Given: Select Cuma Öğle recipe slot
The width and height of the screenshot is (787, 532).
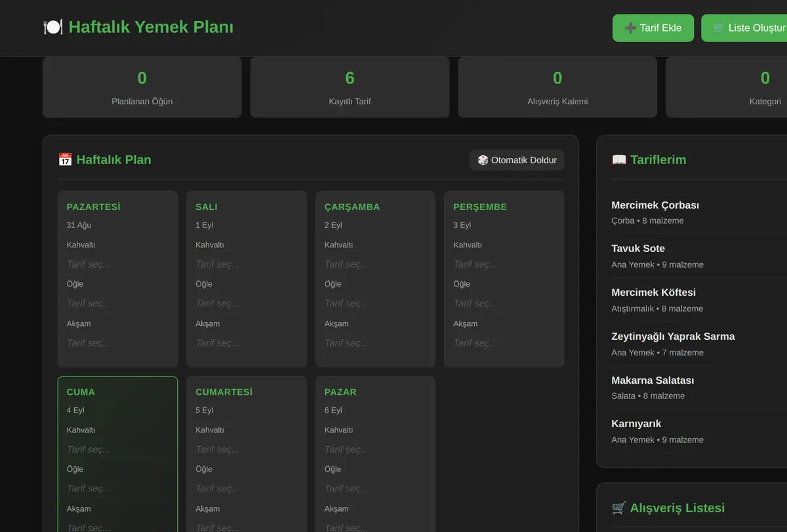Looking at the screenshot, I should (x=117, y=488).
